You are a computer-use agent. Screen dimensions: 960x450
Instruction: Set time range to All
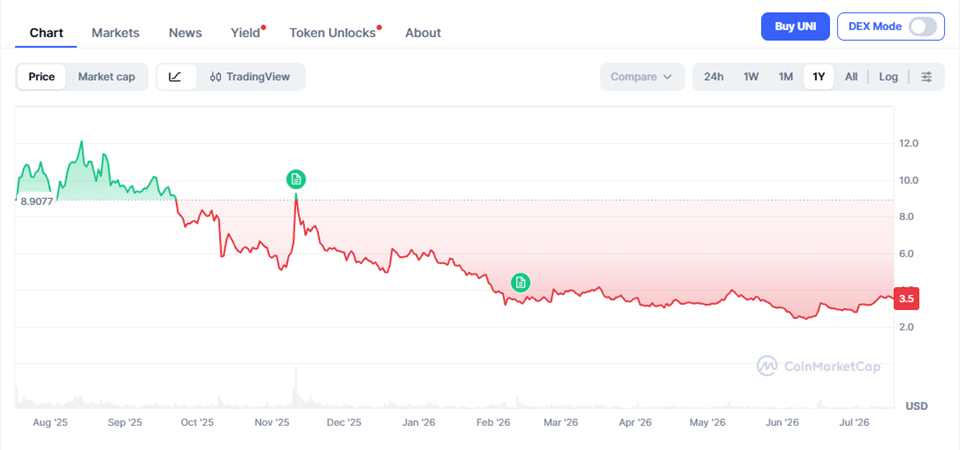[x=851, y=77]
